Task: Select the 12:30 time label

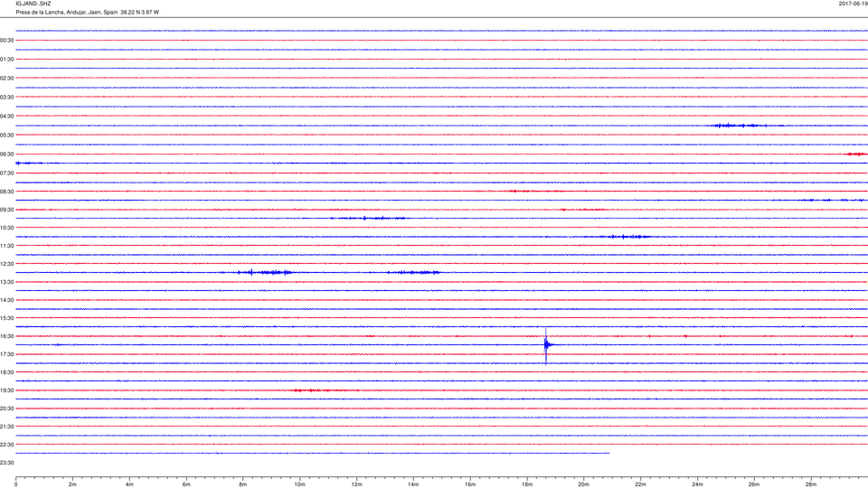Action: click(x=7, y=264)
